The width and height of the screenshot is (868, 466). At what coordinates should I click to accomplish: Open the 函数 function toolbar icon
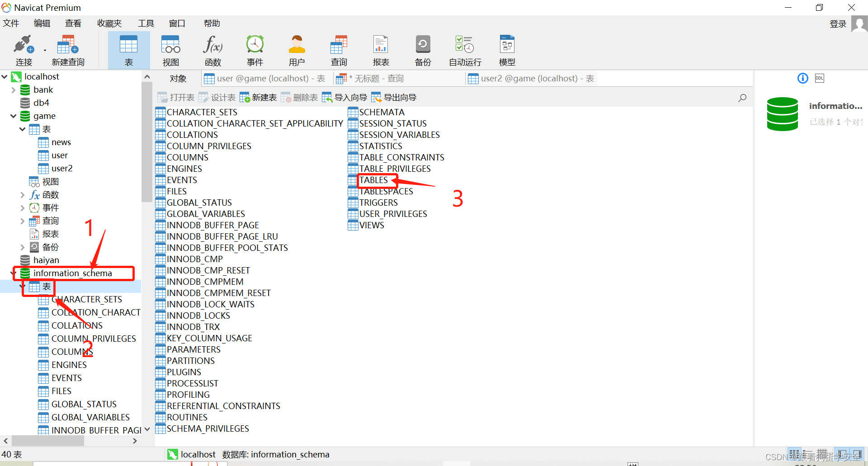point(212,45)
